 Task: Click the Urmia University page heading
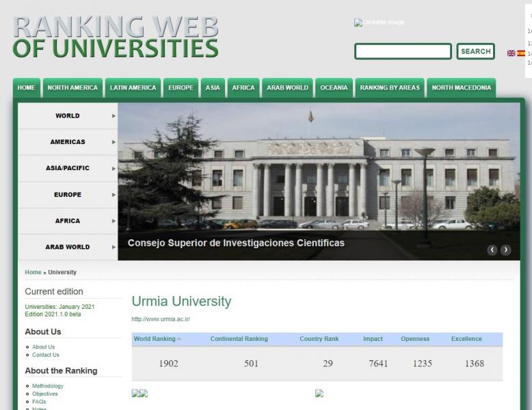click(181, 301)
